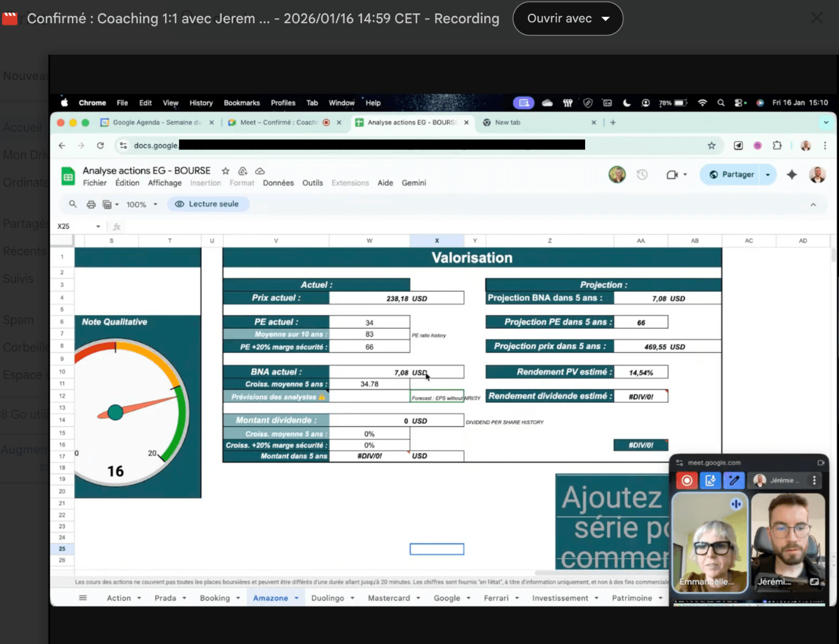Image resolution: width=839 pixels, height=644 pixels.
Task: Open version history clock icon
Action: click(x=642, y=175)
